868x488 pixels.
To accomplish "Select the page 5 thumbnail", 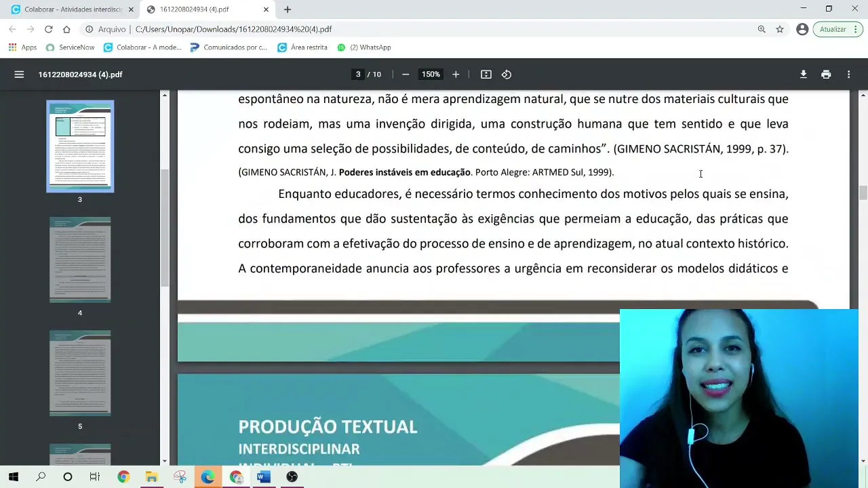I will pyautogui.click(x=80, y=373).
